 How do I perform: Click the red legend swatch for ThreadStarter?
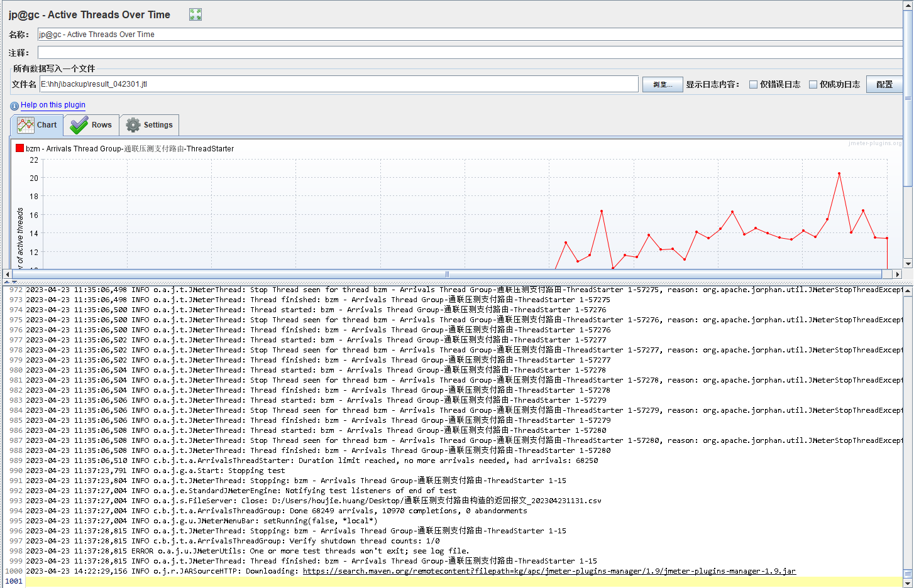(x=19, y=148)
